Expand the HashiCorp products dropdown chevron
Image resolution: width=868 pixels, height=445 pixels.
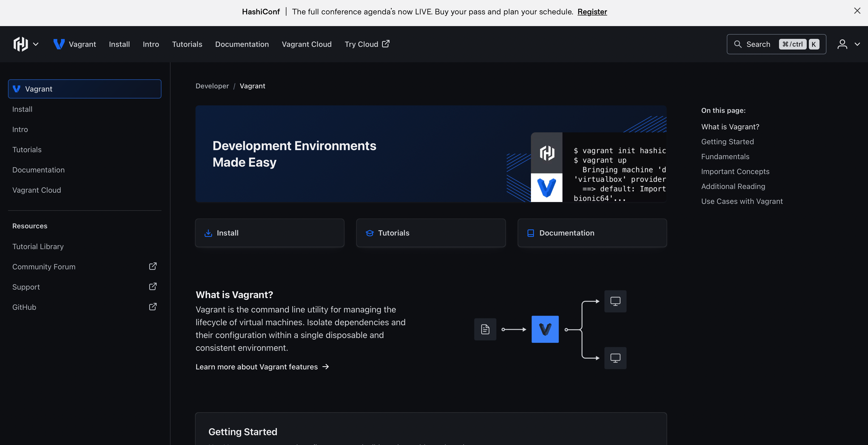(x=36, y=44)
